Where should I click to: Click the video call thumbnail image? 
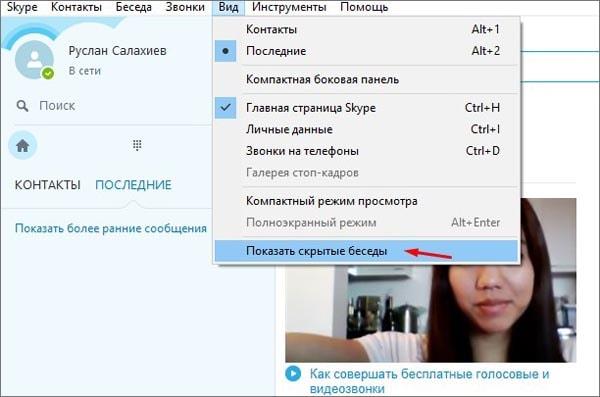click(430, 280)
